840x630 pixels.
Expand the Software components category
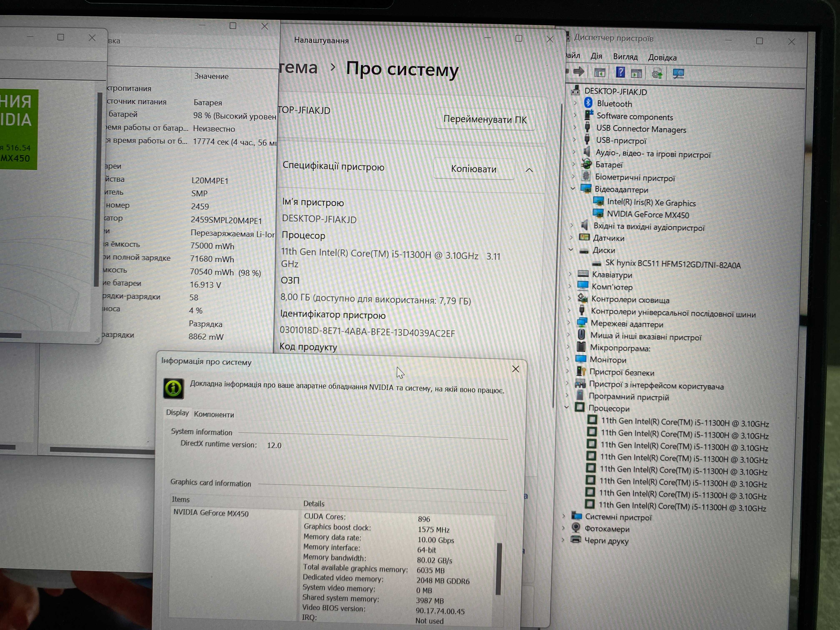coord(575,115)
